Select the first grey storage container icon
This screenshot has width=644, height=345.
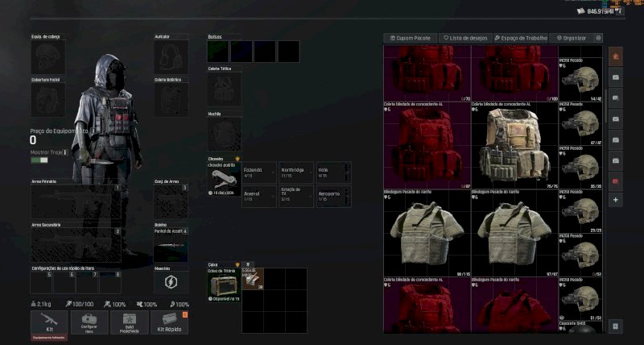615,77
